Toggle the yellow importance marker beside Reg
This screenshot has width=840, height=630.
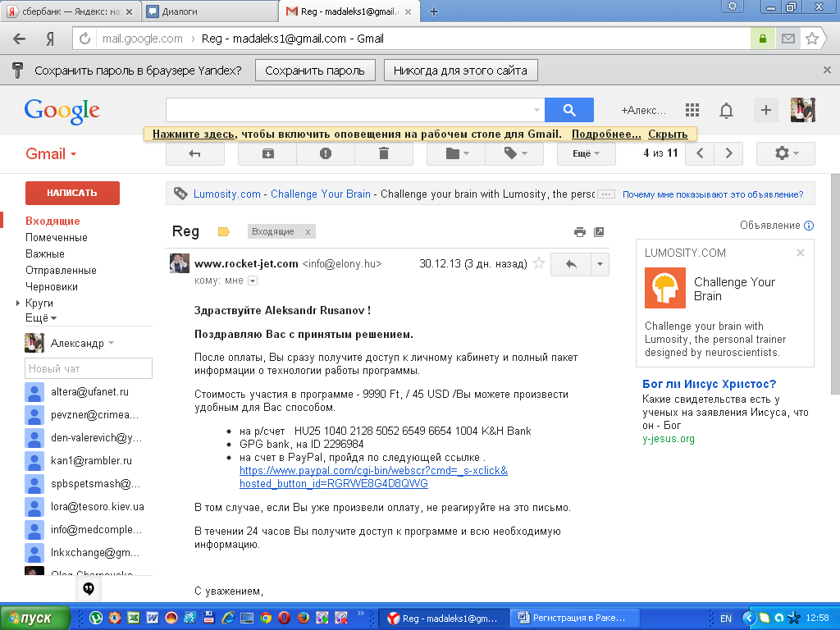[x=223, y=232]
